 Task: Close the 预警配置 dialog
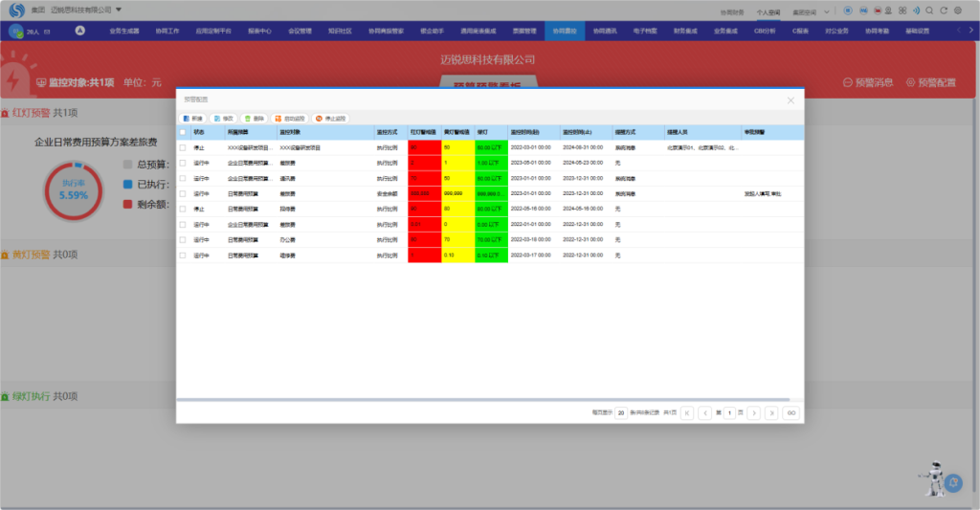[x=791, y=100]
